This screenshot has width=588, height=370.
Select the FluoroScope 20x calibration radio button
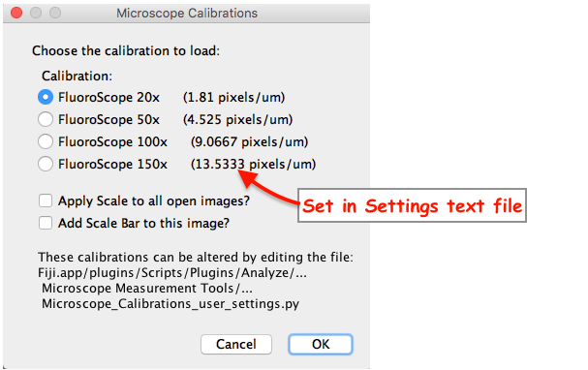(x=46, y=97)
